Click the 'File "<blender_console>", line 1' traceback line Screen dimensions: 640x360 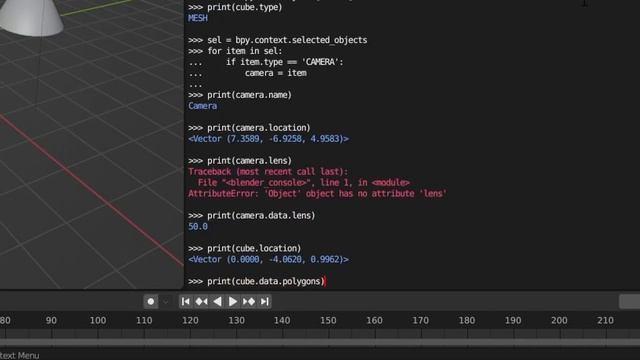[x=304, y=183]
